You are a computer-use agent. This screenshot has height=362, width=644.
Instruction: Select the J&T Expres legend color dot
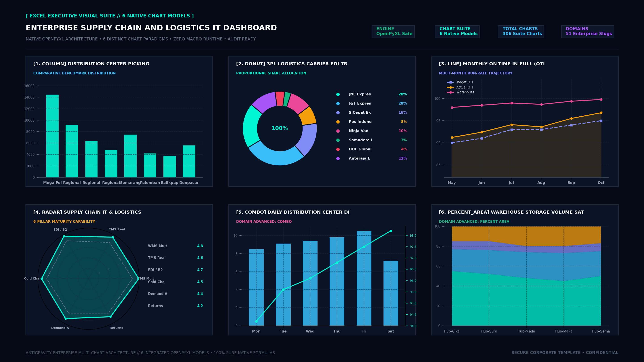pyautogui.click(x=338, y=103)
